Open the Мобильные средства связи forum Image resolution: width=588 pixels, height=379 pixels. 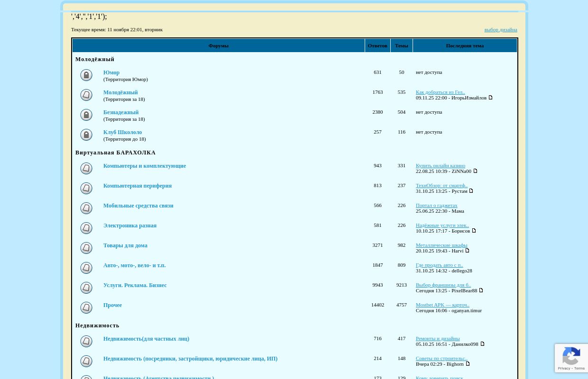point(138,206)
